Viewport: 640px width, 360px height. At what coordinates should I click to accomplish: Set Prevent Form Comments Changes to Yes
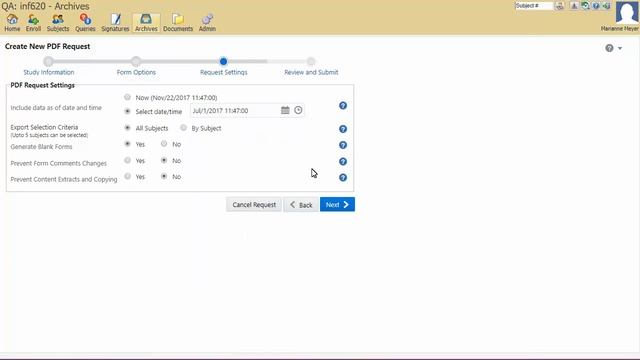tap(127, 160)
